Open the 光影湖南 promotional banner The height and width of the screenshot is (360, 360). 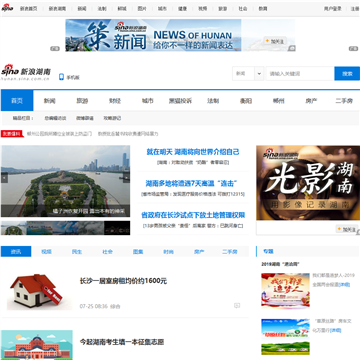coord(308,183)
